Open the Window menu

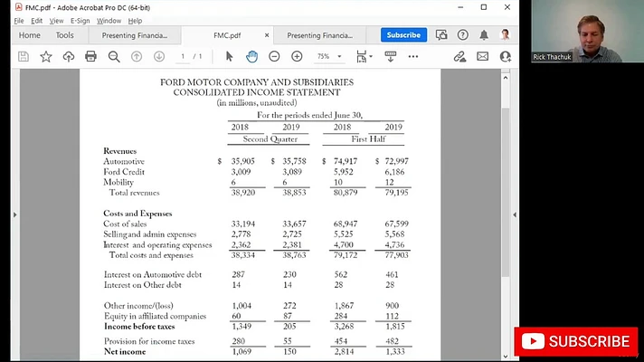109,21
